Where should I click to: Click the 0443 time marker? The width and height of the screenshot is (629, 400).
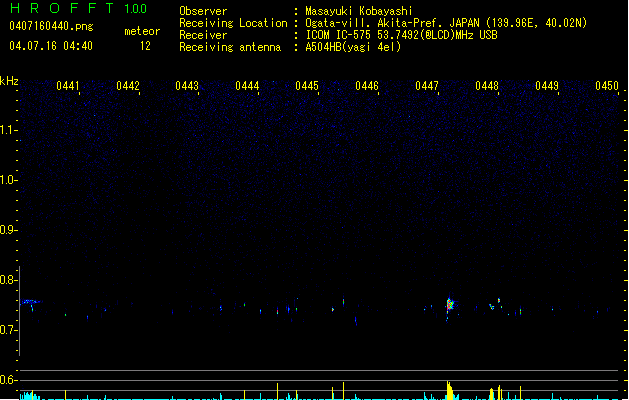[187, 86]
